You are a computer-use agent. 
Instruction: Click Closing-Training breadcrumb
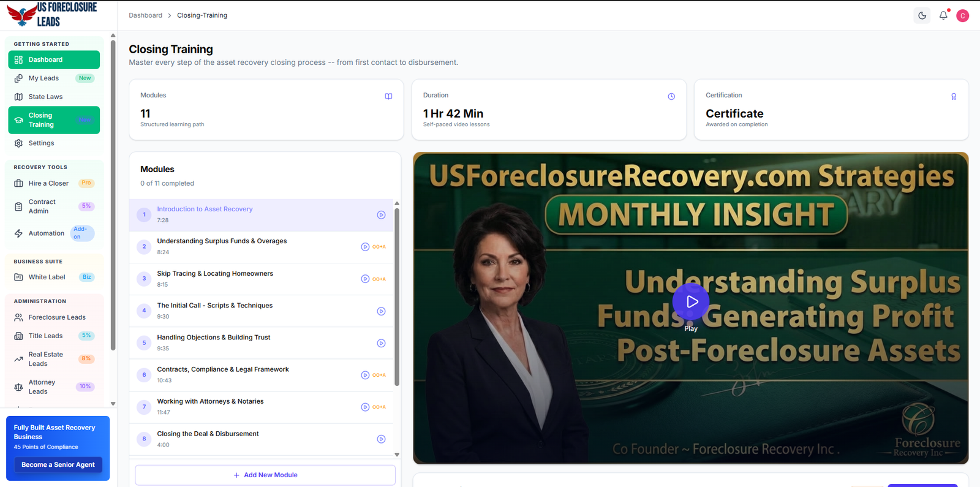point(202,15)
